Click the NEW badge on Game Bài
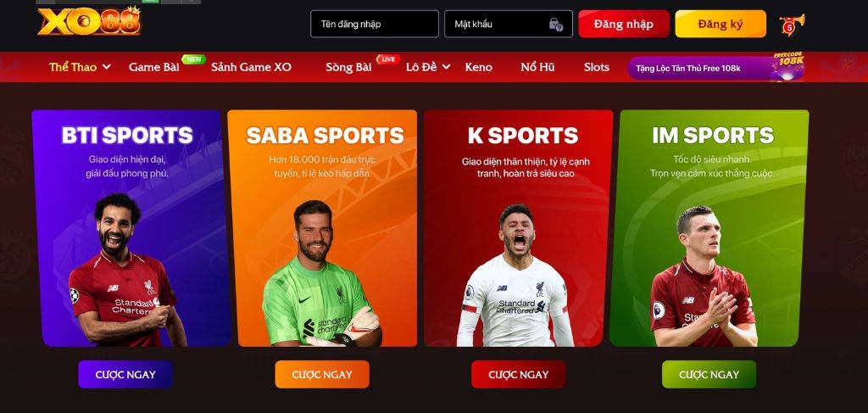 pos(193,59)
